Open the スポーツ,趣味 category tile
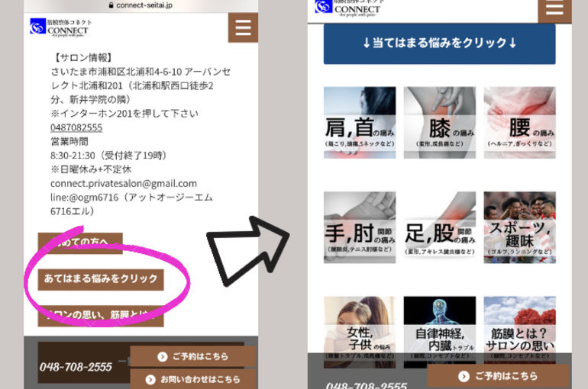The height and width of the screenshot is (389, 588). click(519, 227)
